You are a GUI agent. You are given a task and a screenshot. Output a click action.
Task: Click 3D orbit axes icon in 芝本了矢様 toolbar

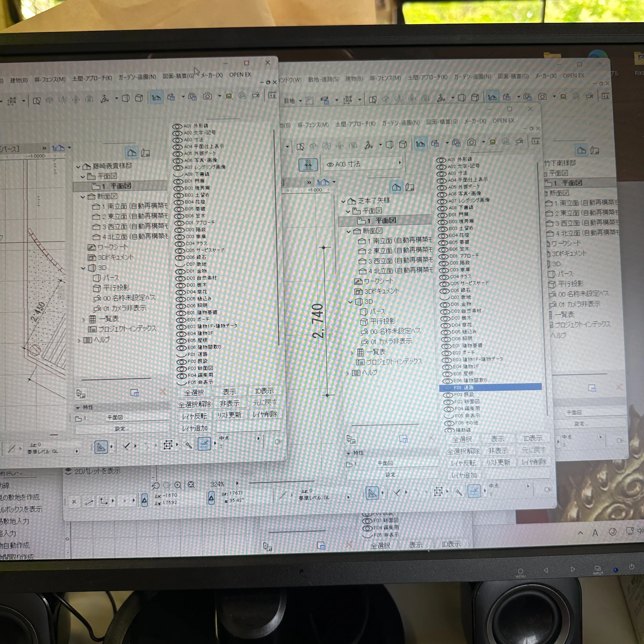coord(368,145)
